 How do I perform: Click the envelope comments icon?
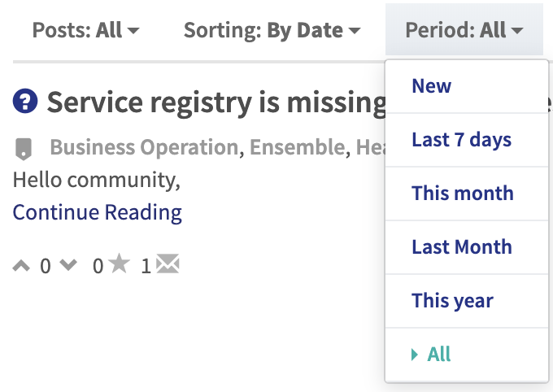point(168,264)
